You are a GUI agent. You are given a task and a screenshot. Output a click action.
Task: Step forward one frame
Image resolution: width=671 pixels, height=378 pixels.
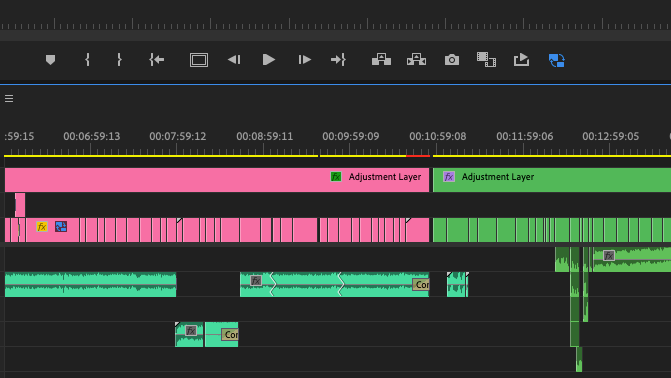(x=304, y=60)
